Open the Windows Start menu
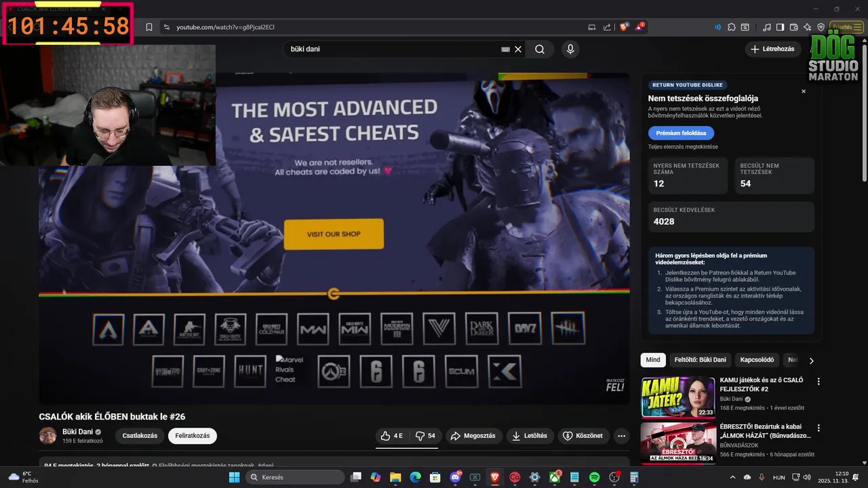The width and height of the screenshot is (868, 488). [234, 477]
